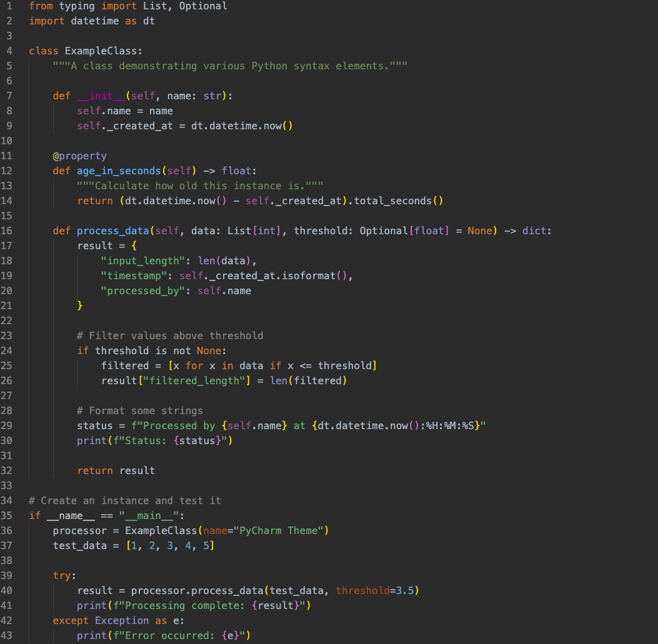Click line number 16 in the gutter
This screenshot has width=658, height=644.
(x=6, y=231)
